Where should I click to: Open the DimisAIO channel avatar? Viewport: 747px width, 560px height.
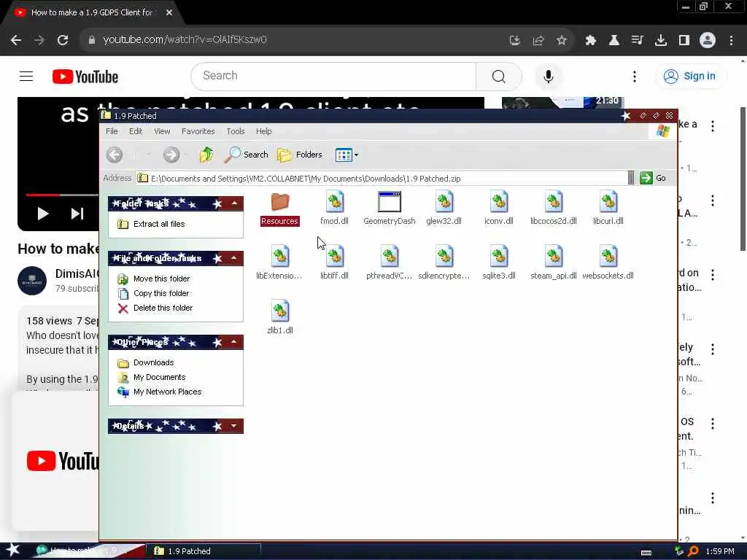click(x=32, y=281)
